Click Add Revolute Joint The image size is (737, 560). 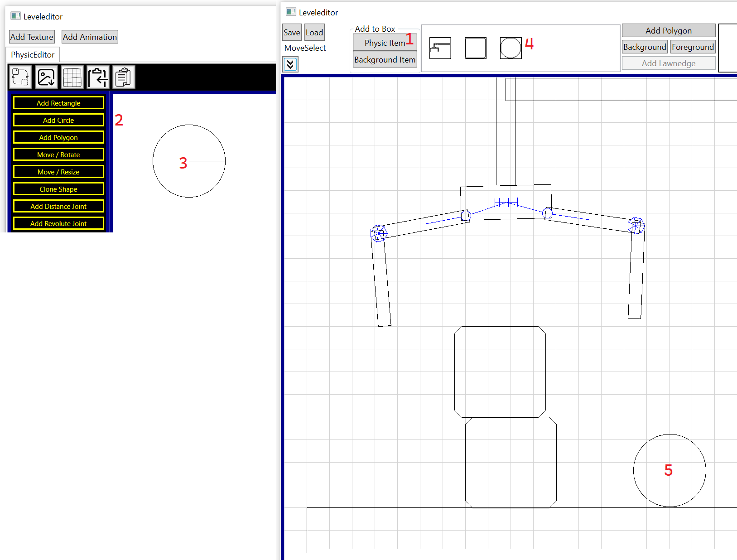(x=58, y=223)
